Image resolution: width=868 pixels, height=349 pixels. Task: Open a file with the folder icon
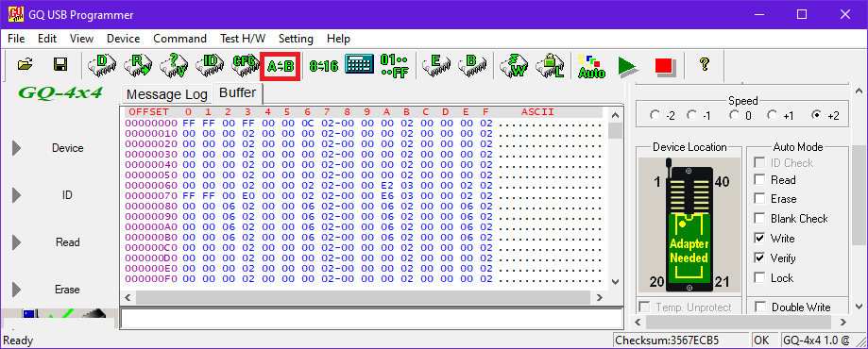coord(25,65)
